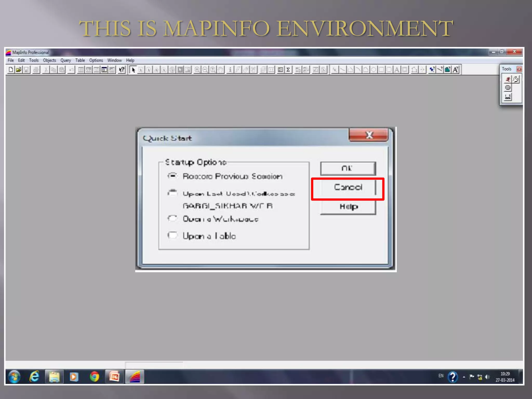This screenshot has width=532, height=399.
Task: Select Open Last Used Workspace option
Action: coord(231,194)
